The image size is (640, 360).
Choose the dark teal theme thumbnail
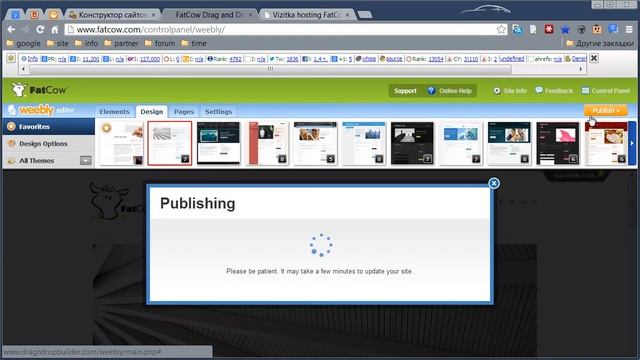coord(218,143)
